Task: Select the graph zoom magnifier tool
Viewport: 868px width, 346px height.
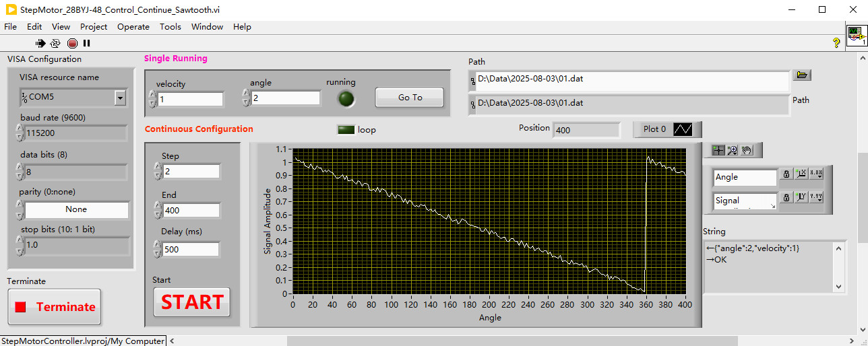Action: [733, 150]
